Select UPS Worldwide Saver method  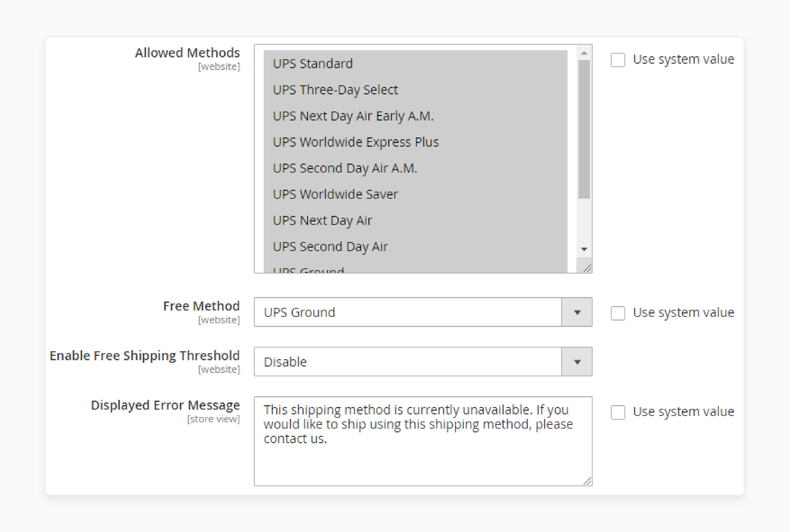point(415,195)
